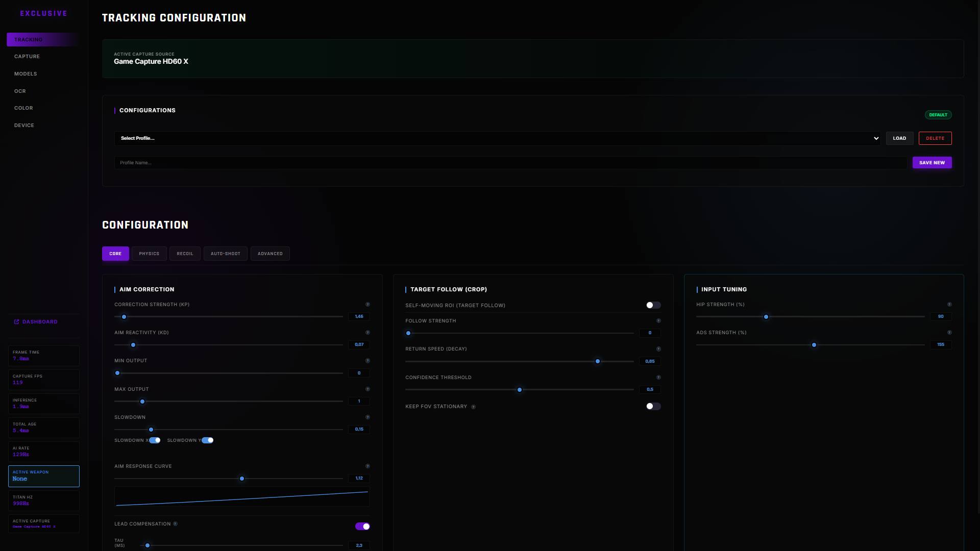
Task: Click the Profile Name input field
Action: (510, 163)
